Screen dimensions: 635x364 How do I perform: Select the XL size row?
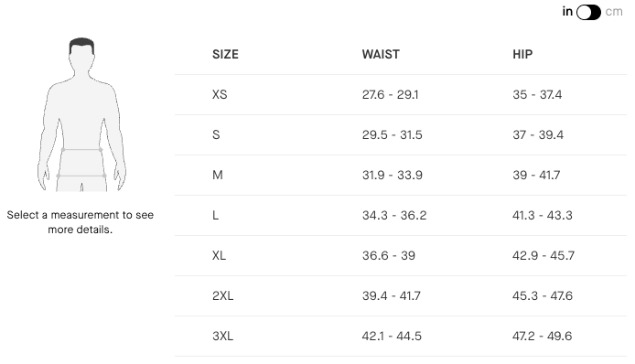[x=401, y=255]
